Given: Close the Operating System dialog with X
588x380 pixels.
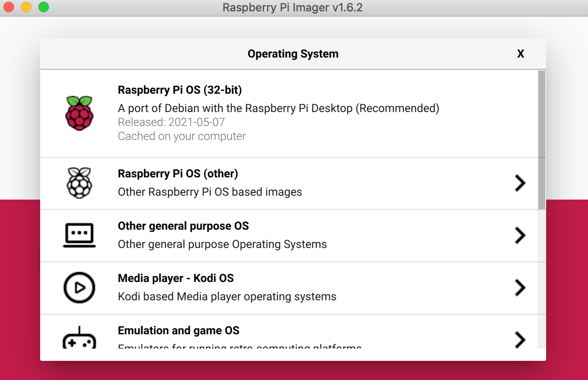Looking at the screenshot, I should pos(520,54).
